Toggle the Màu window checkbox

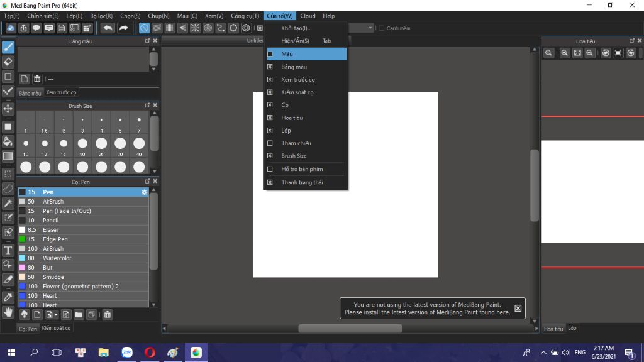pyautogui.click(x=270, y=54)
